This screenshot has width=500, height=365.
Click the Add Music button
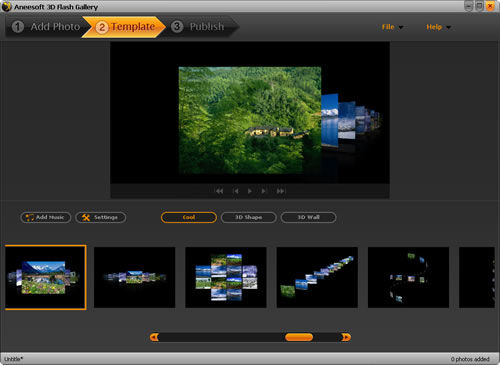pos(46,217)
